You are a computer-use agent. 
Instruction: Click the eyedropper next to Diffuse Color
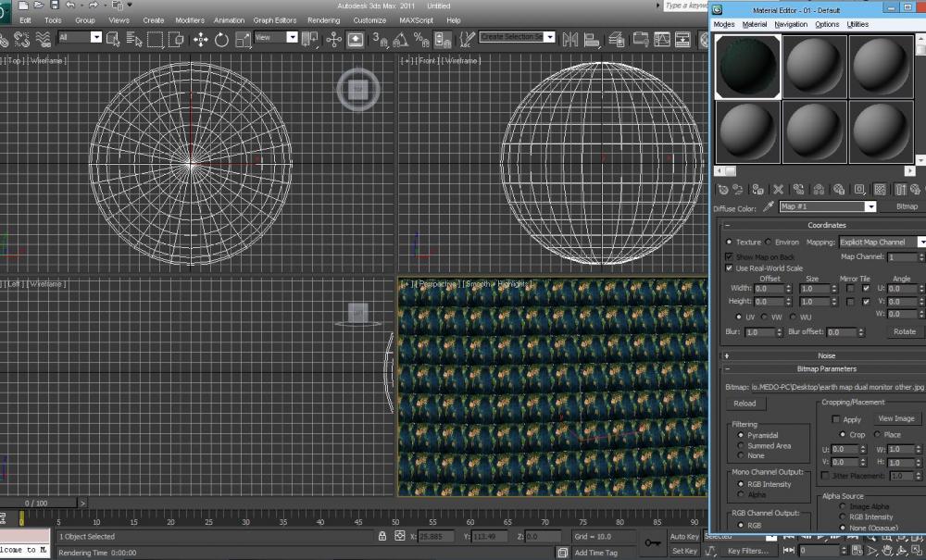point(768,206)
